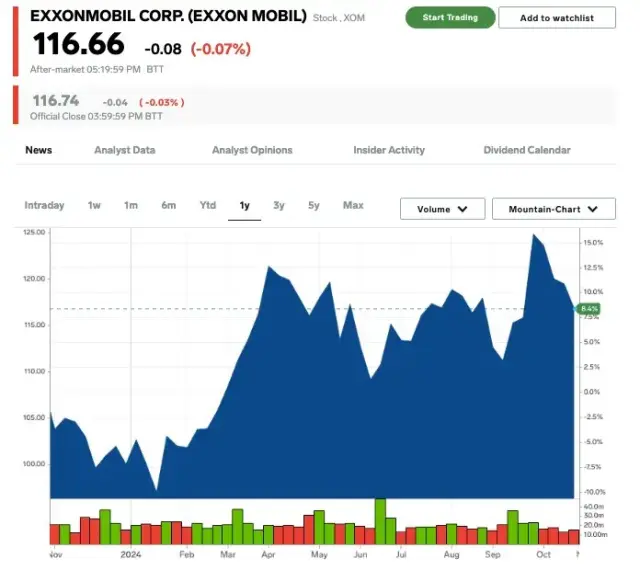Click the Start Trading button
This screenshot has width=640, height=570.
click(449, 17)
